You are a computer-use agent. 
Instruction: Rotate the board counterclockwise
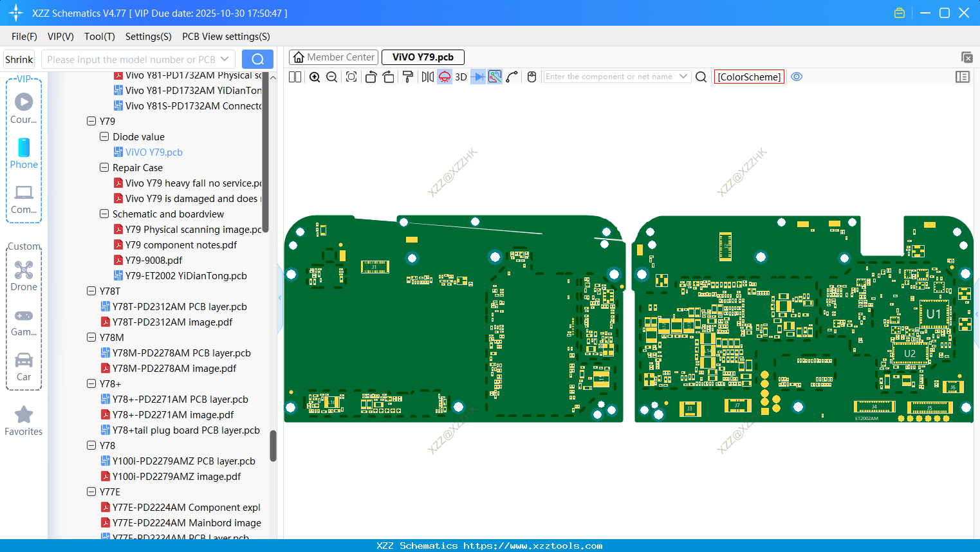371,77
